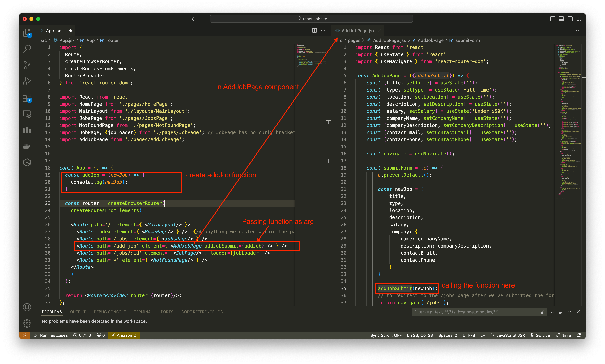Image resolution: width=605 pixels, height=364 pixels.
Task: Open the Source Control view
Action: coord(27,65)
